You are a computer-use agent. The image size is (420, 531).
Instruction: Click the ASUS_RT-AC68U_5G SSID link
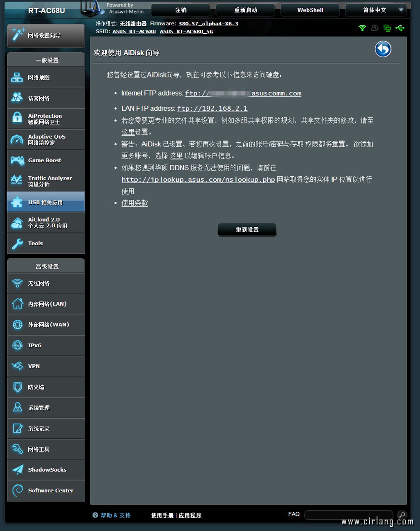click(186, 32)
